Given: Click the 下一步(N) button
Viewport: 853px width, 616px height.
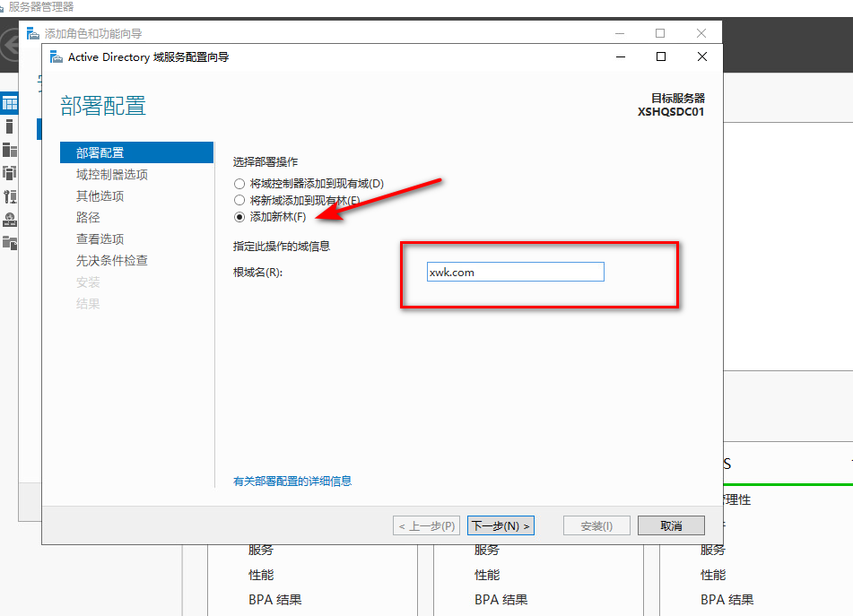Looking at the screenshot, I should pos(500,525).
